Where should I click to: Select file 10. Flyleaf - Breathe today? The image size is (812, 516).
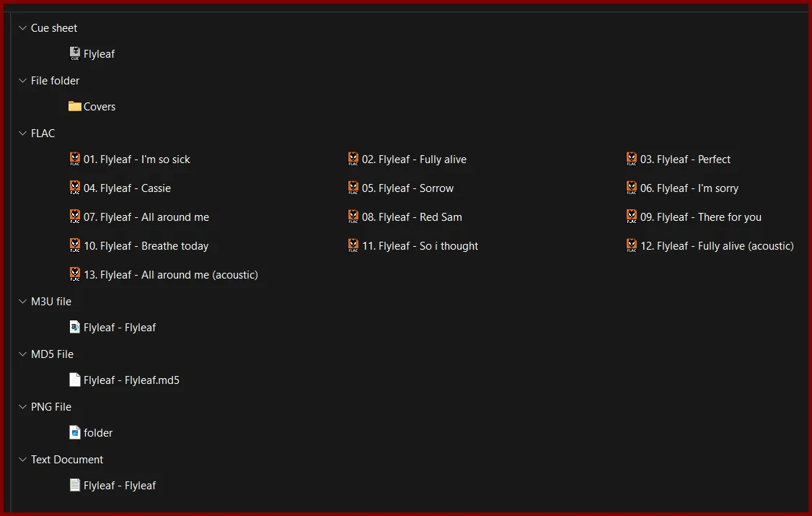(146, 246)
